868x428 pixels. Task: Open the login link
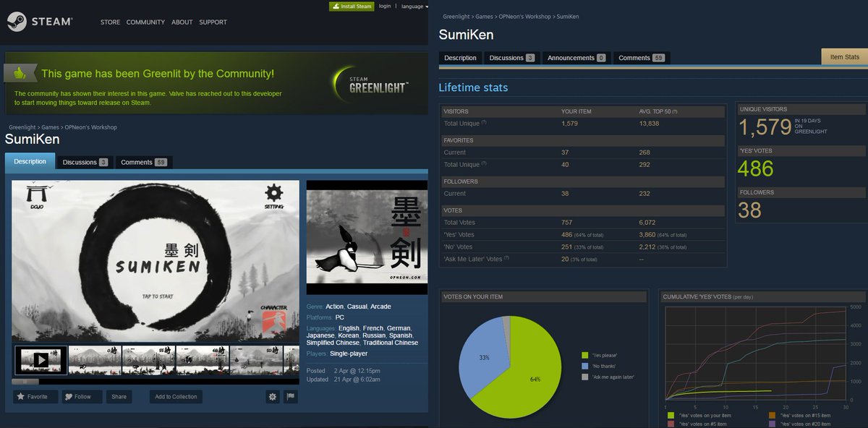[385, 6]
